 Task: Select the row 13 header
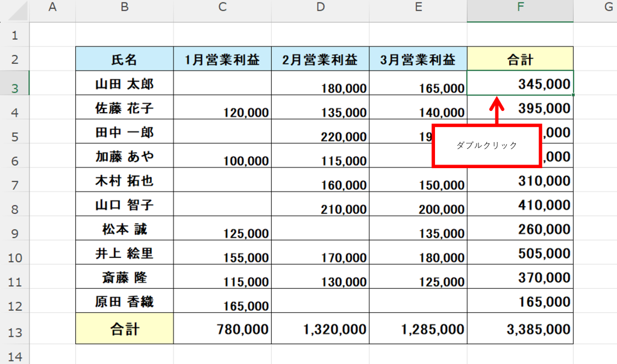pyautogui.click(x=14, y=329)
